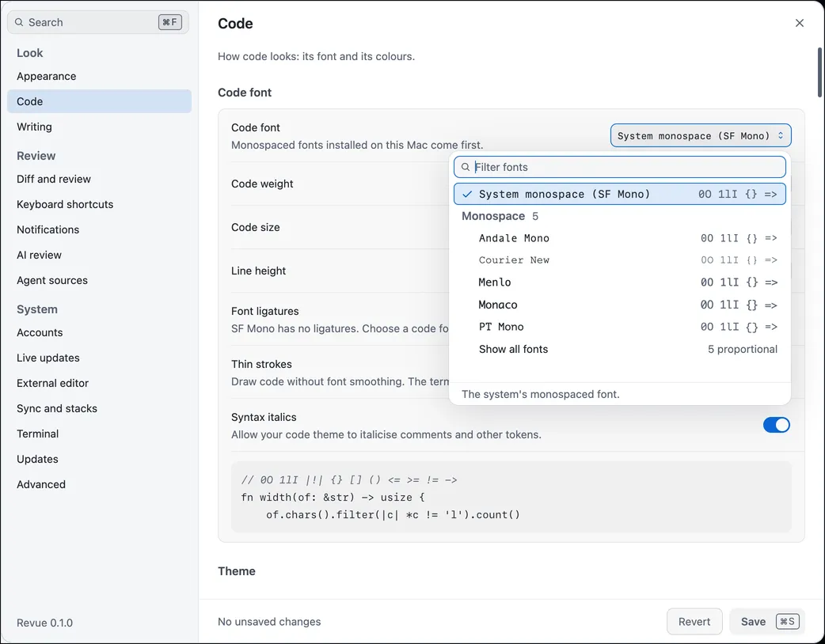Select System monospace (SF Mono) option
The image size is (825, 644).
619,194
